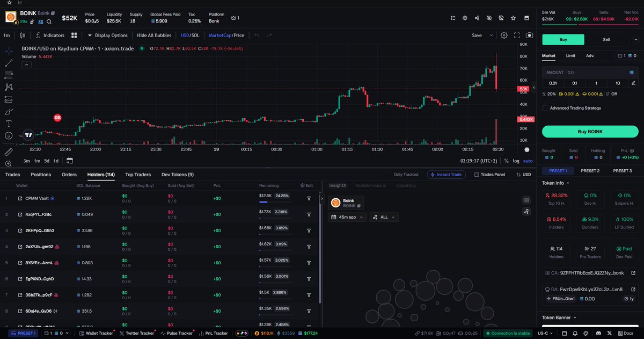Screen dimensions: 644x339
Task: Toggle auto scale on chart
Action: pyautogui.click(x=528, y=161)
